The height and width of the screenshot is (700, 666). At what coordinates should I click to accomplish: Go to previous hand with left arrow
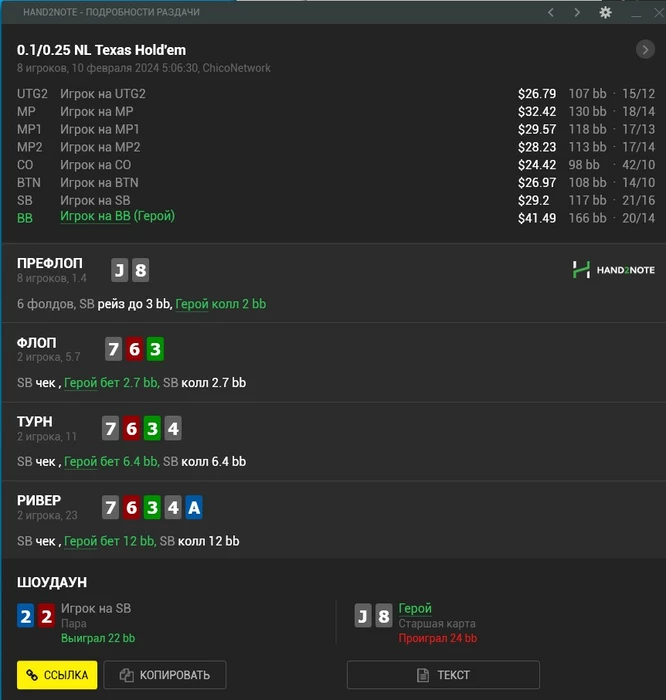tap(551, 12)
